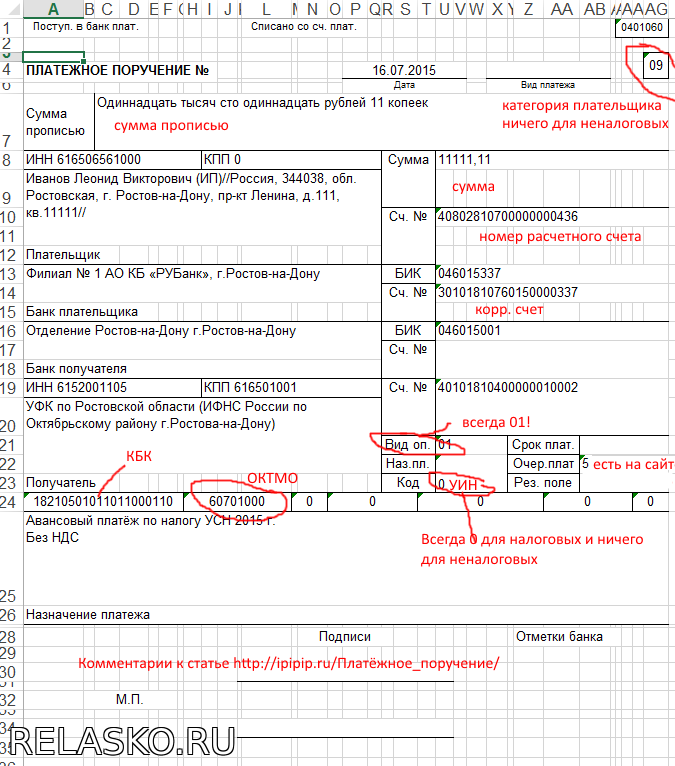Select KBK cell 18210501011011000110
This screenshot has height=766, width=675.
coord(103,502)
